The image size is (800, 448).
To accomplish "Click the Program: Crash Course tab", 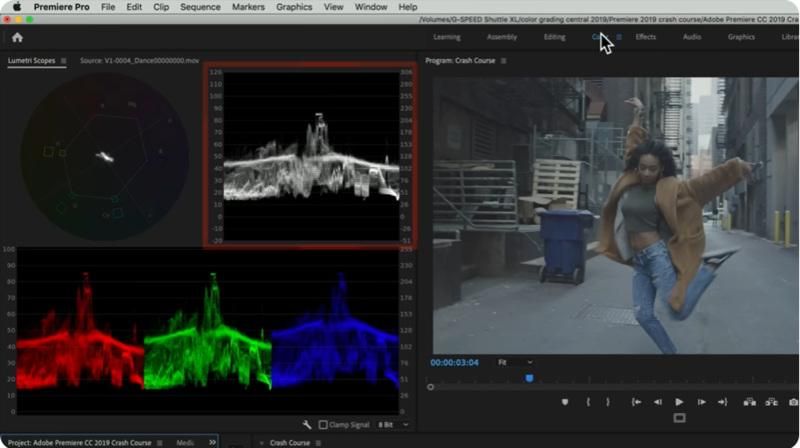I will click(x=460, y=61).
